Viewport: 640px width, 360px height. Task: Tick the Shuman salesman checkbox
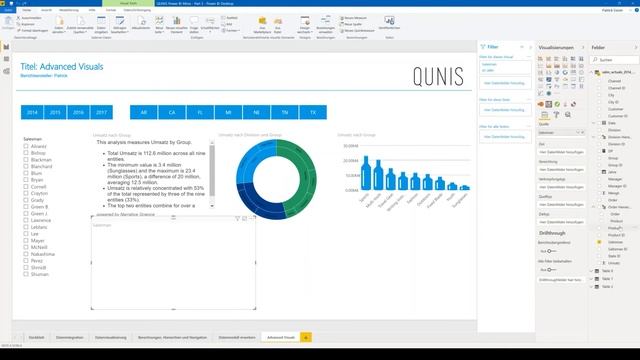(x=26, y=274)
